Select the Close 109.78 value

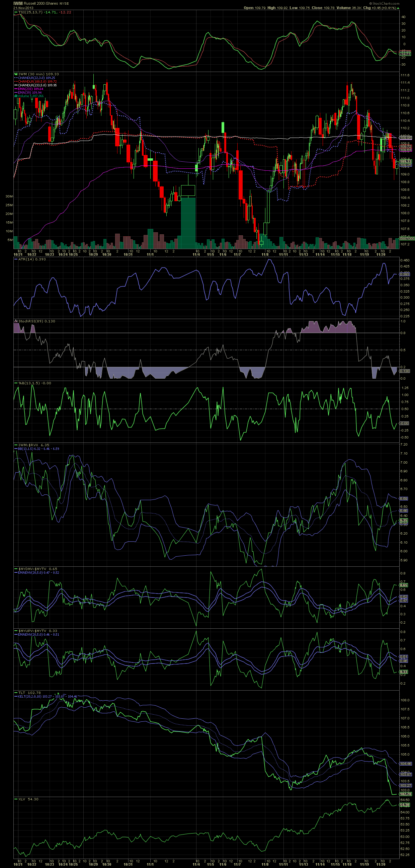tap(323, 8)
